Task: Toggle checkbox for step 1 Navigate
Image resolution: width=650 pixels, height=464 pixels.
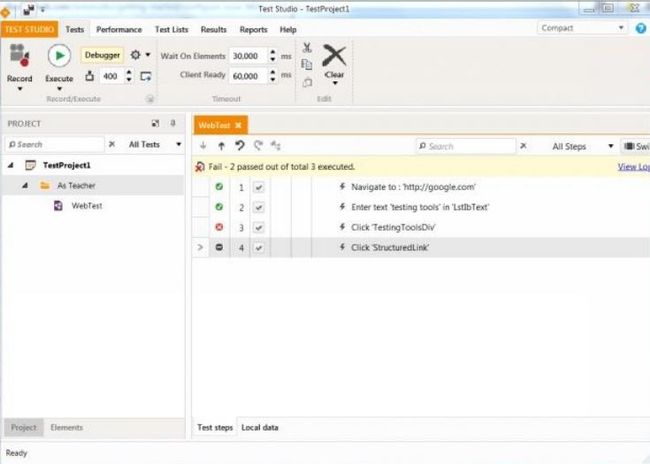Action: pos(259,187)
